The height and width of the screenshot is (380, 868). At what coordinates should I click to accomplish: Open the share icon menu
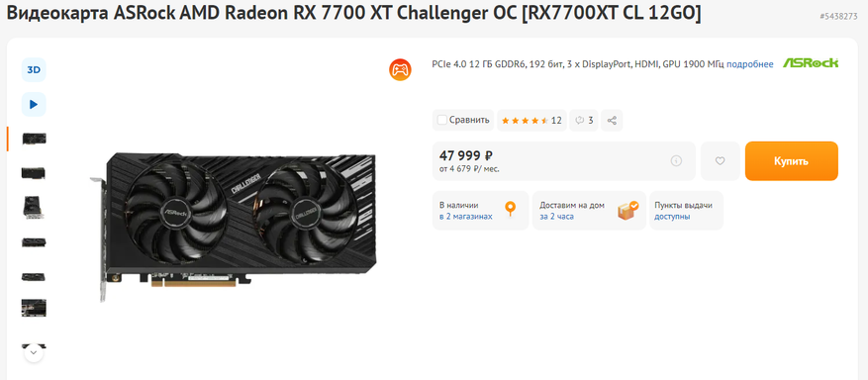(x=612, y=120)
